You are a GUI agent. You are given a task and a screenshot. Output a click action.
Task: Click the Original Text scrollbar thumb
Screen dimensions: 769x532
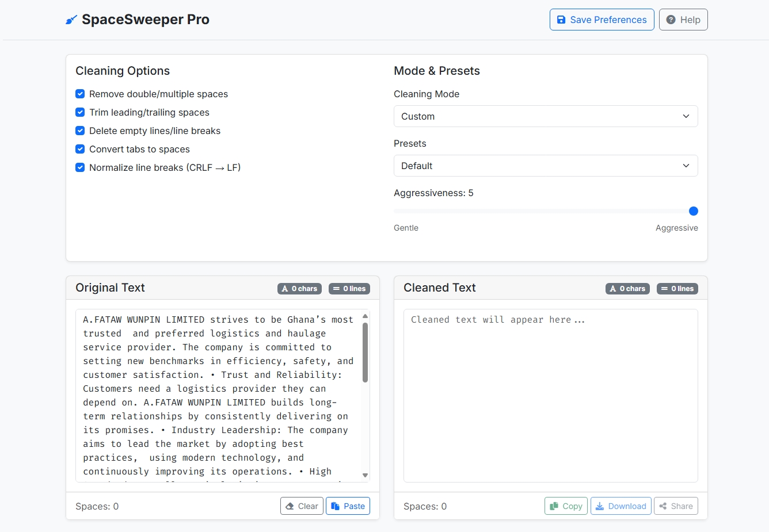365,353
